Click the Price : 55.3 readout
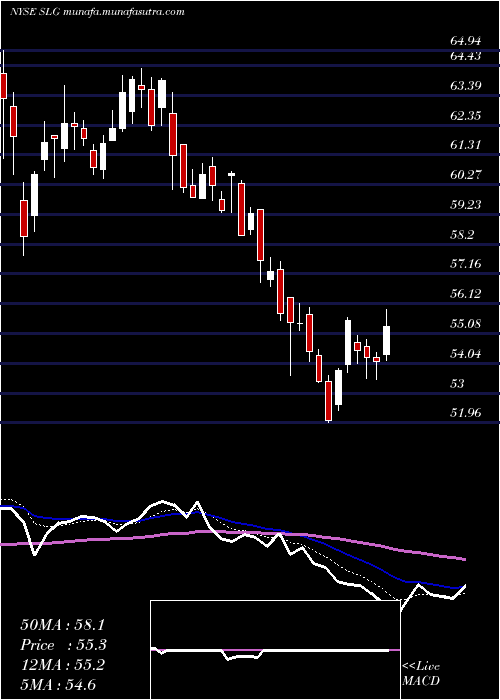Screen dimensions: 500x700 (64, 645)
